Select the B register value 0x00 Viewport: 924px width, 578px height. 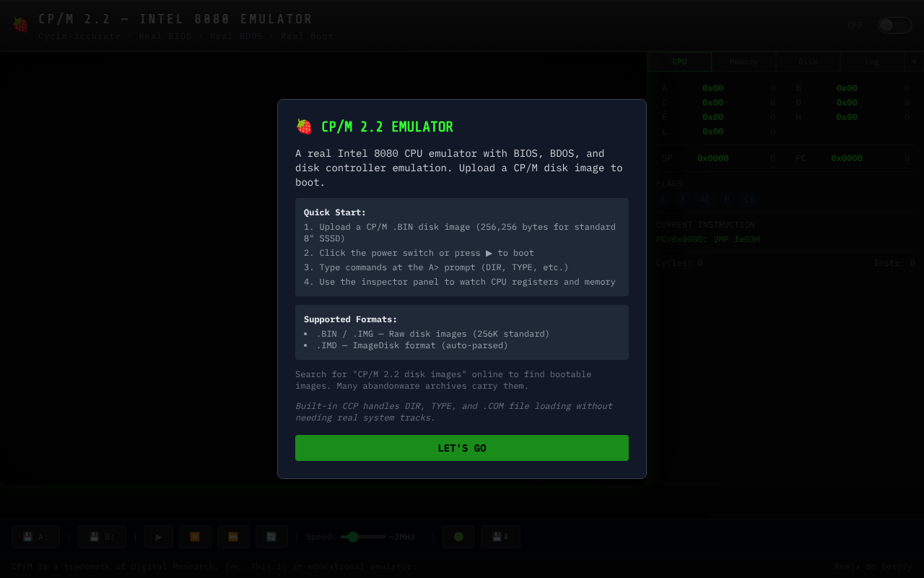(847, 88)
